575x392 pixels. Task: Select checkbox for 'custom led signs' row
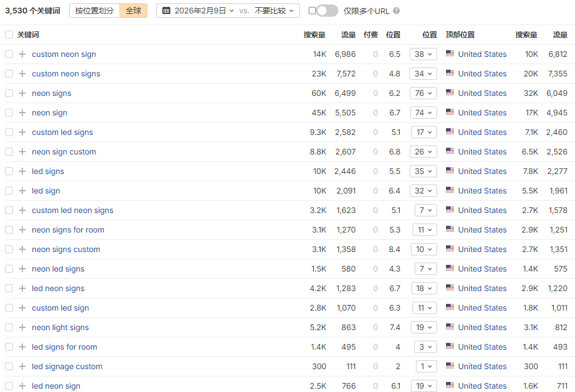9,132
